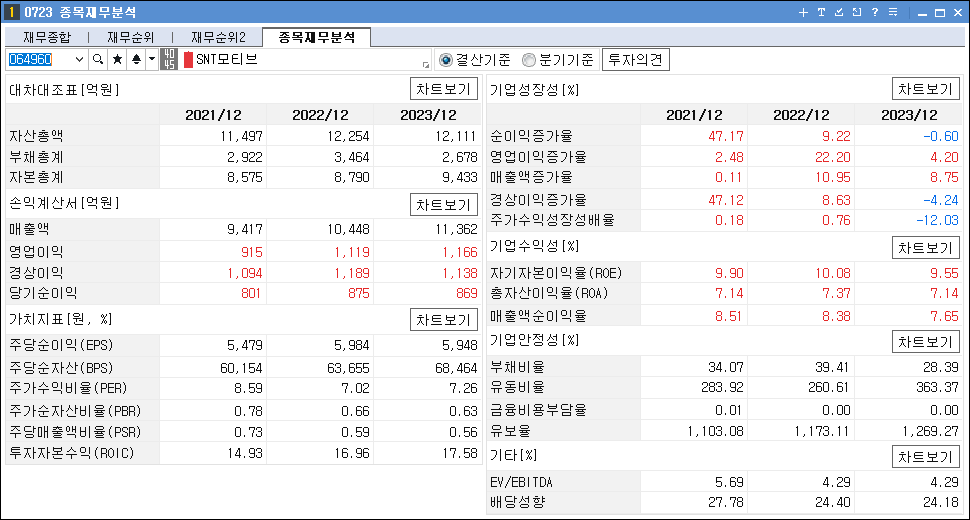
Task: Click 매출액 2022/12 value 10,448
Action: click(x=348, y=229)
